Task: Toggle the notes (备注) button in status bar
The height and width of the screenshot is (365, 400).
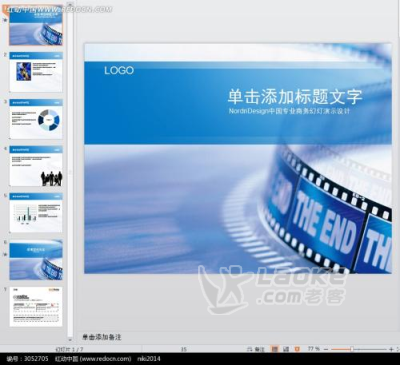Action: (x=256, y=349)
